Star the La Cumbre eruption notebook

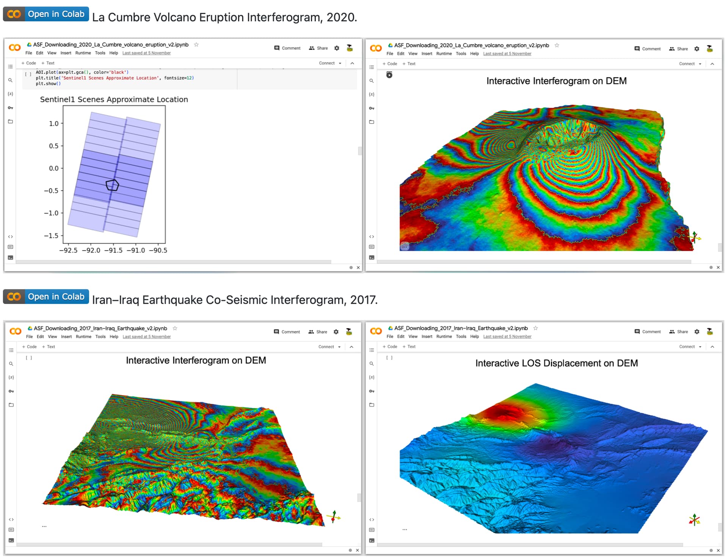point(196,44)
